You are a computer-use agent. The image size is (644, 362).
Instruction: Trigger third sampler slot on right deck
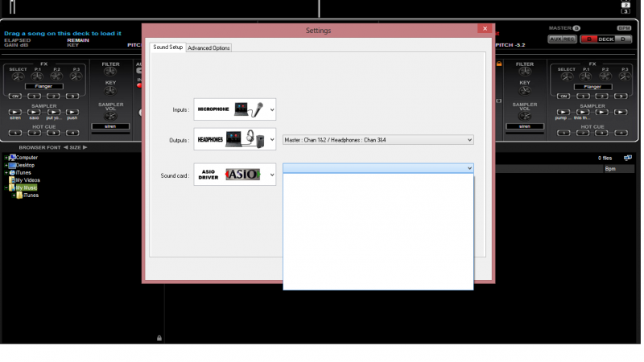pos(601,112)
